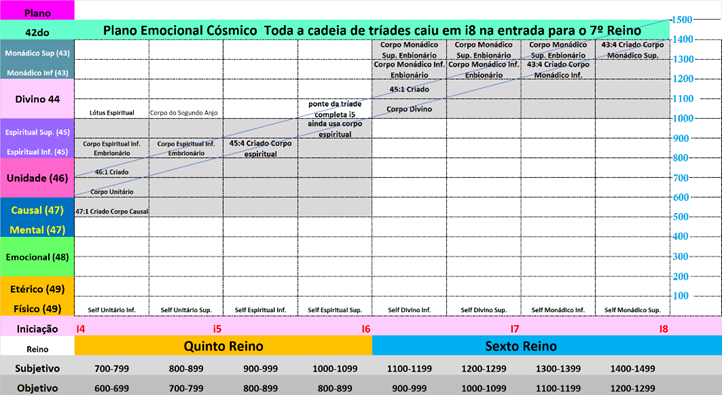
Task: Select the 45:4 Criado Corpo espiritual cell
Action: pos(261,148)
